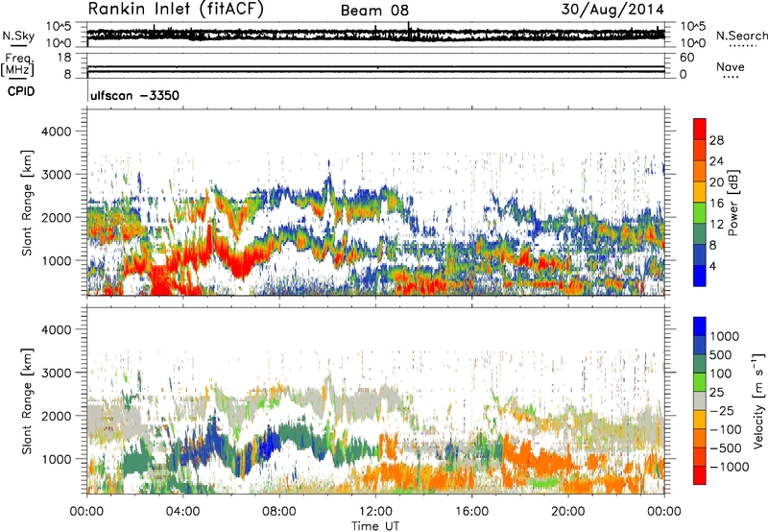Click the '60' Nave axis tick
The width and height of the screenshot is (768, 532).
(x=686, y=58)
